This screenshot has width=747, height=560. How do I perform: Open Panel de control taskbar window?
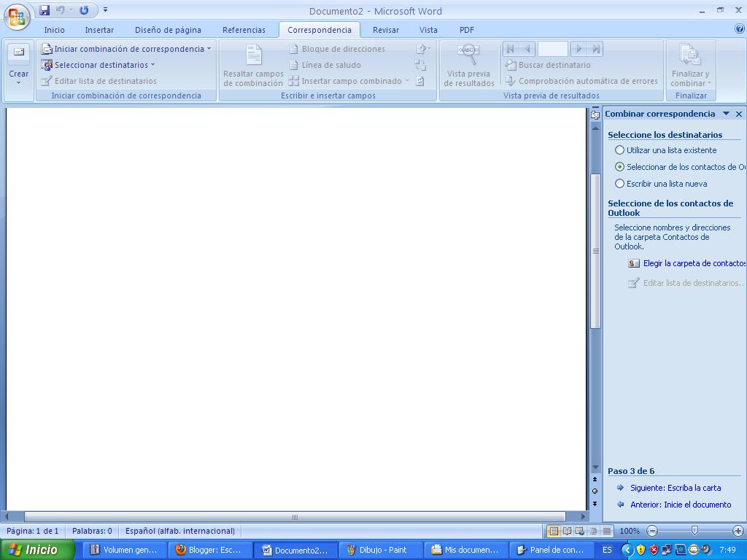pos(552,550)
